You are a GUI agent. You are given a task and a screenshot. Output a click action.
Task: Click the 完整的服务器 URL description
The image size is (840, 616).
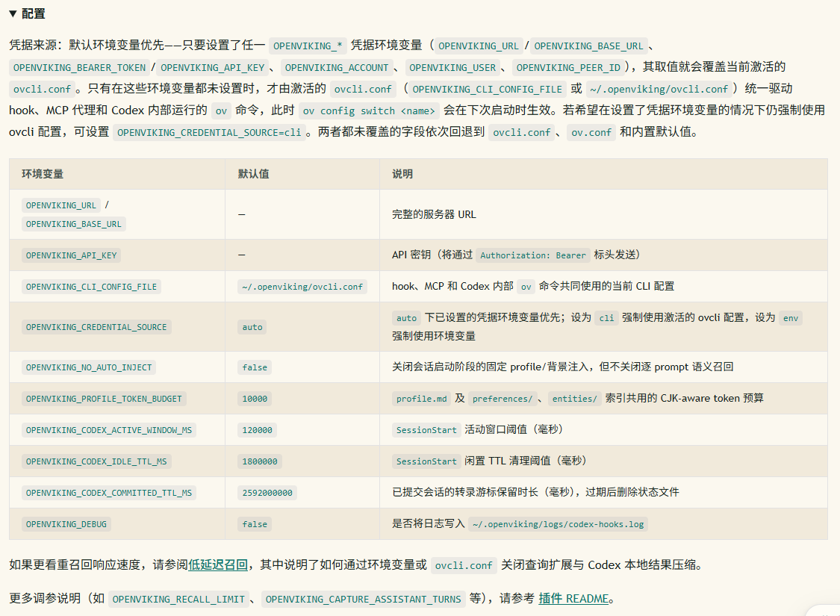pos(434,214)
